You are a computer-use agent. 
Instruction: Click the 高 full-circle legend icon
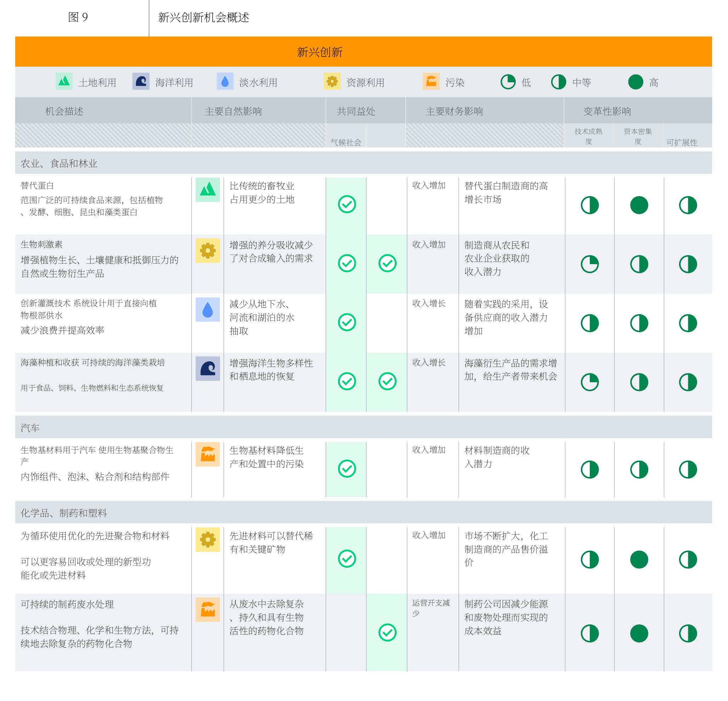tap(635, 82)
